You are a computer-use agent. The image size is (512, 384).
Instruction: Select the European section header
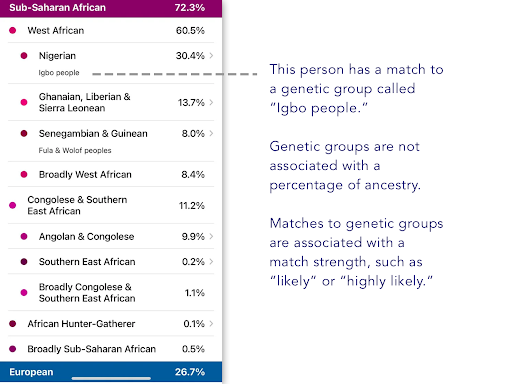click(111, 372)
